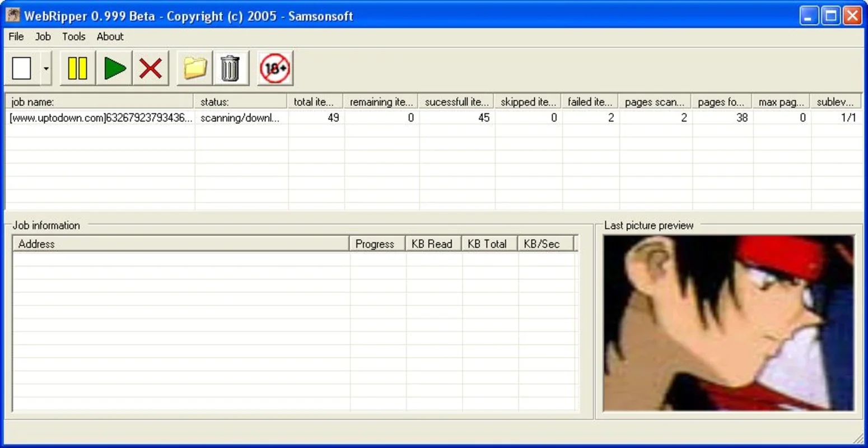Open the File menu

[x=16, y=36]
